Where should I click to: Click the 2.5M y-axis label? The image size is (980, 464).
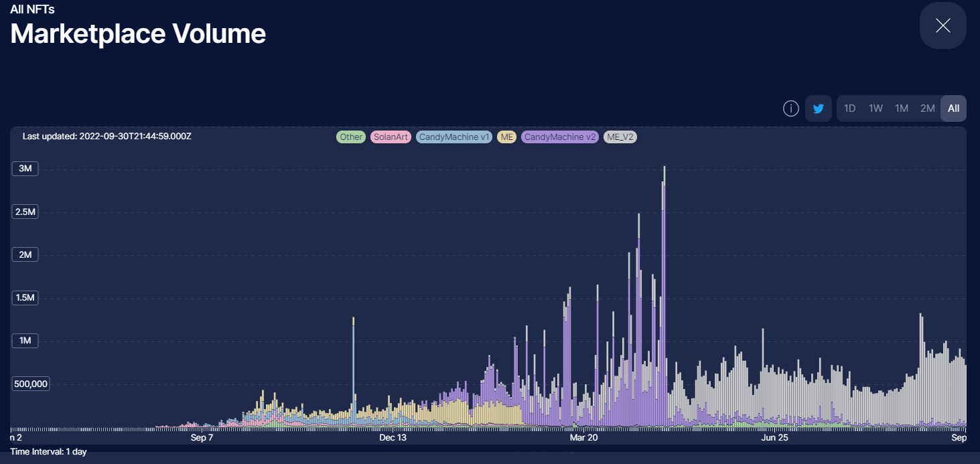(27, 212)
